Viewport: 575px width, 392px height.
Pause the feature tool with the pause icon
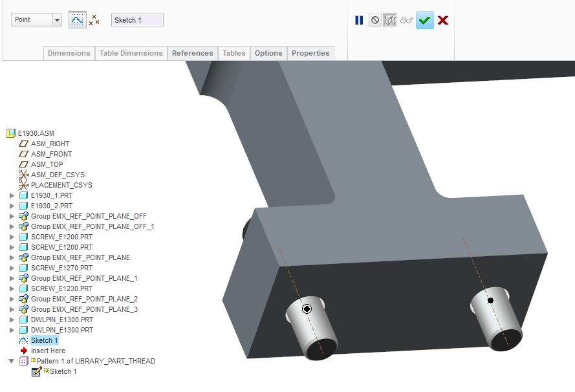pos(359,20)
